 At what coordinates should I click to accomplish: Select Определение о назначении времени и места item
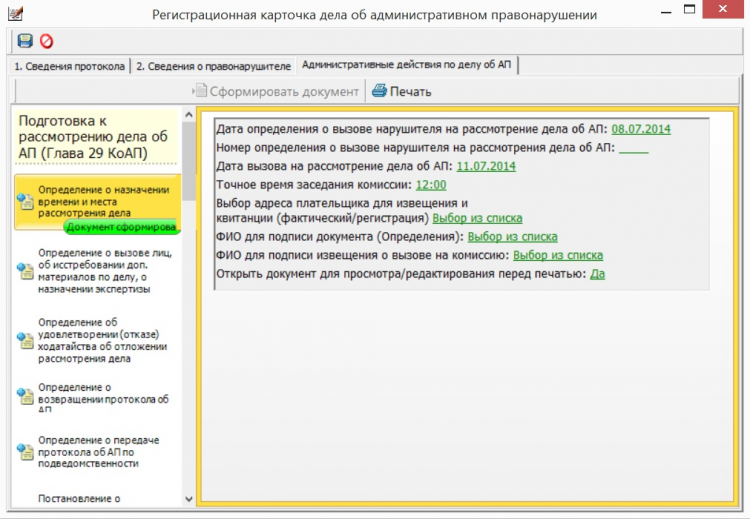(x=98, y=202)
